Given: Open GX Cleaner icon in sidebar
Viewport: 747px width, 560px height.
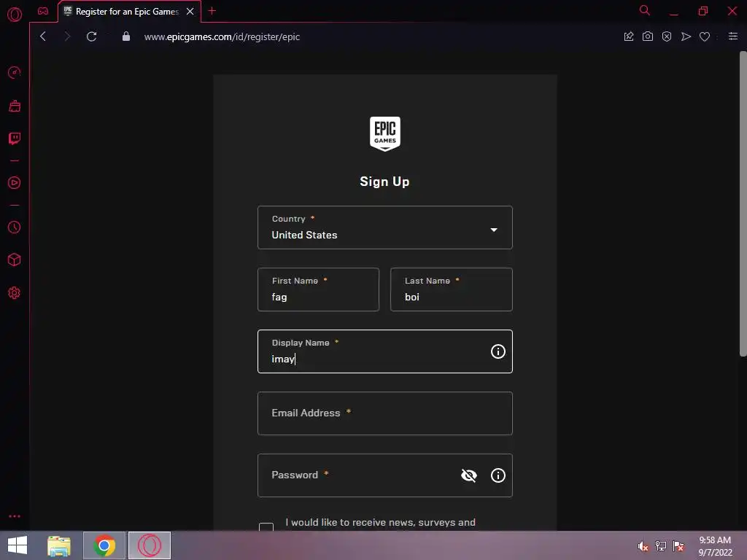Looking at the screenshot, I should (x=15, y=106).
